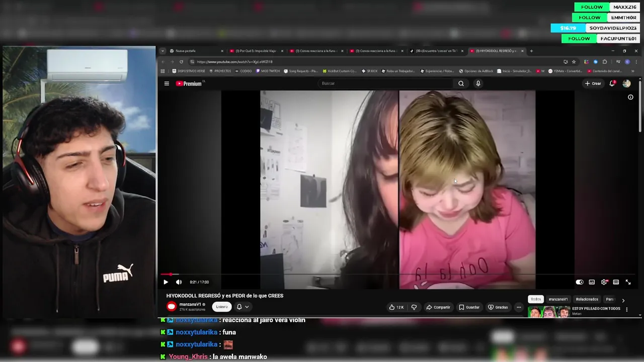Click the YouTube search magnifier button

(461, 83)
